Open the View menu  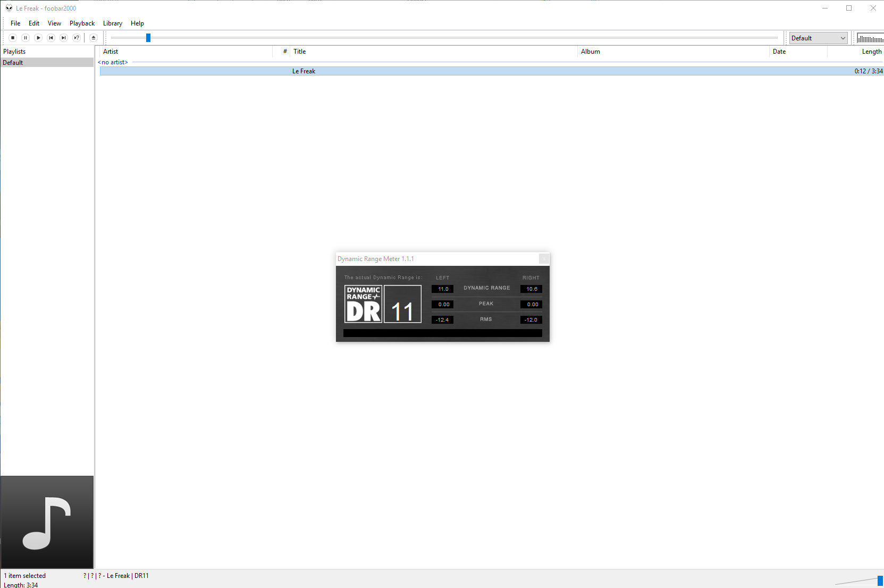coord(54,23)
